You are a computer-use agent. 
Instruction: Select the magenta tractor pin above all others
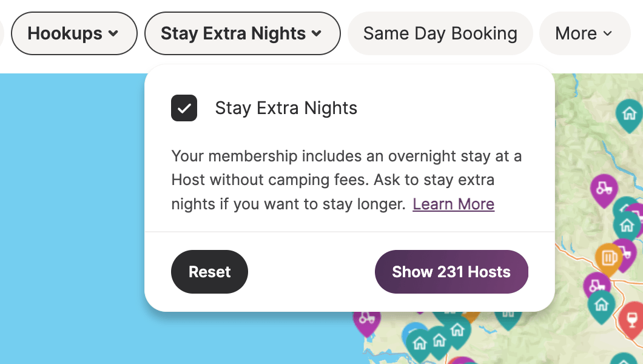604,189
